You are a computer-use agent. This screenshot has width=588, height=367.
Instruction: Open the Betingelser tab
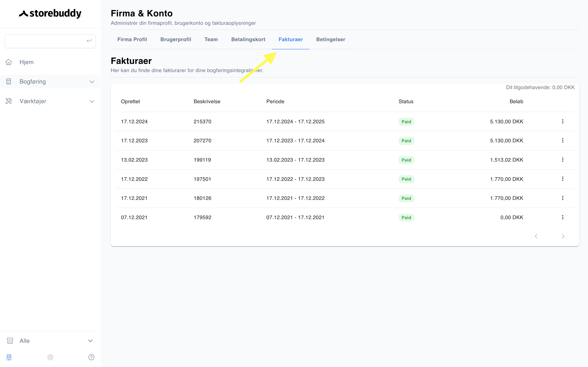pyautogui.click(x=330, y=39)
